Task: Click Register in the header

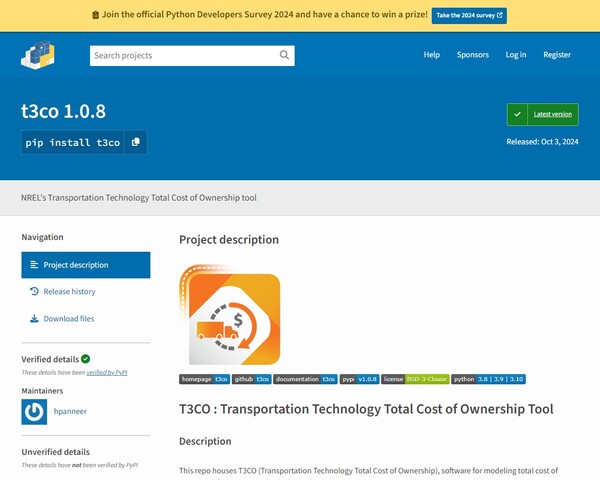Action: (x=557, y=55)
